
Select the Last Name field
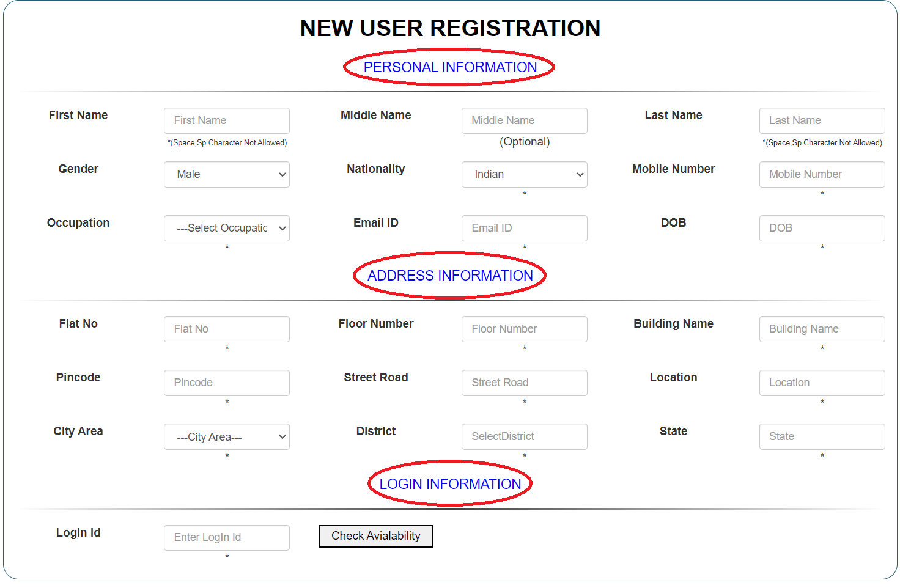click(822, 120)
